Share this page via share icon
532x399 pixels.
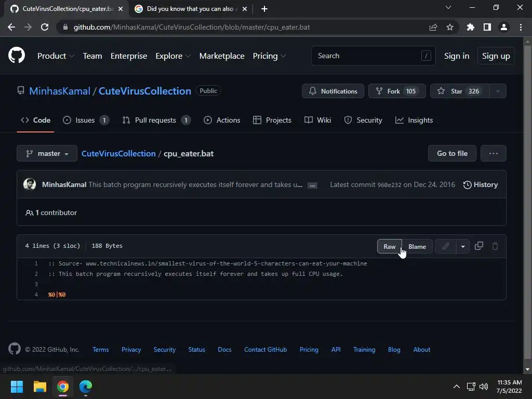click(x=433, y=27)
